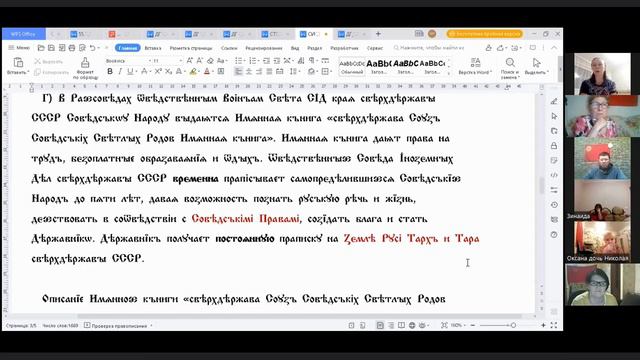Click the Decrease indent icon
640x360 pixels.
(267, 61)
